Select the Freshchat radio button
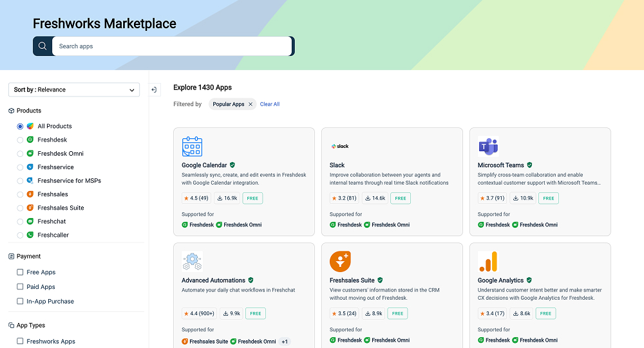The height and width of the screenshot is (348, 644). pyautogui.click(x=20, y=222)
